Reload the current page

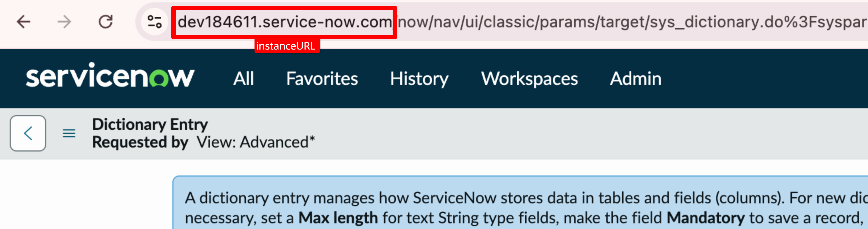tap(106, 22)
